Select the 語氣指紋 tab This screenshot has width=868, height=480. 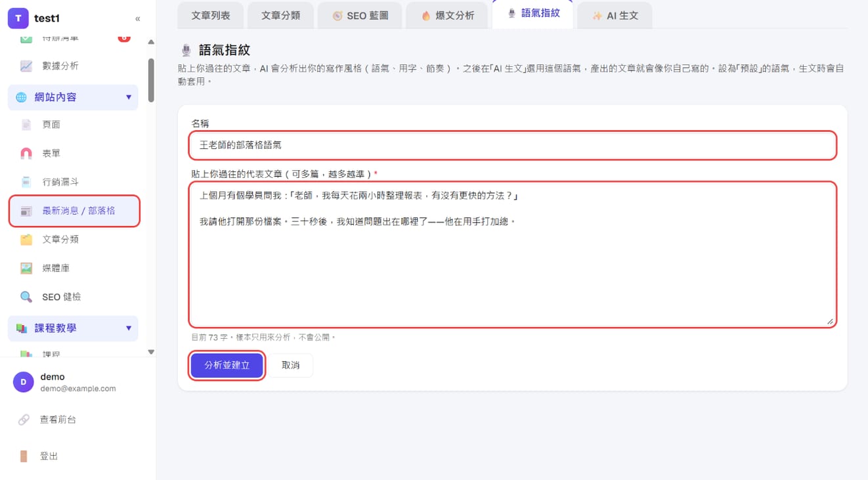point(532,14)
